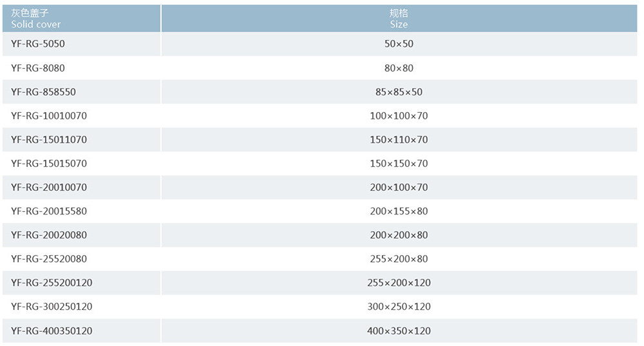Click the 400×350×120 size value
The width and height of the screenshot is (644, 346).
(399, 331)
